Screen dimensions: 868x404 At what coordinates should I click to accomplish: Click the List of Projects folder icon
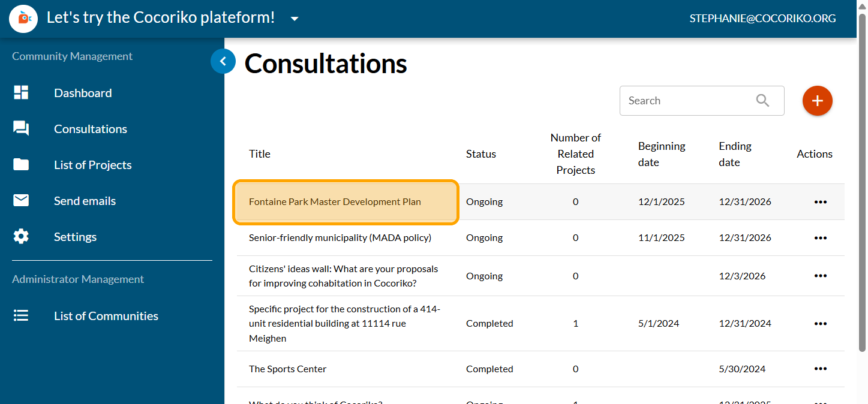tap(21, 165)
